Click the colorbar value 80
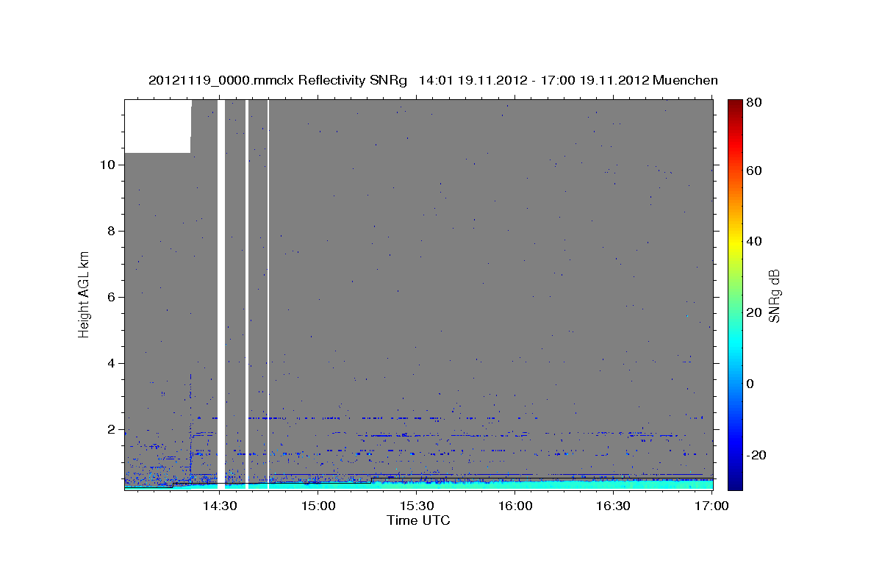The height and width of the screenshot is (588, 882). tap(754, 103)
